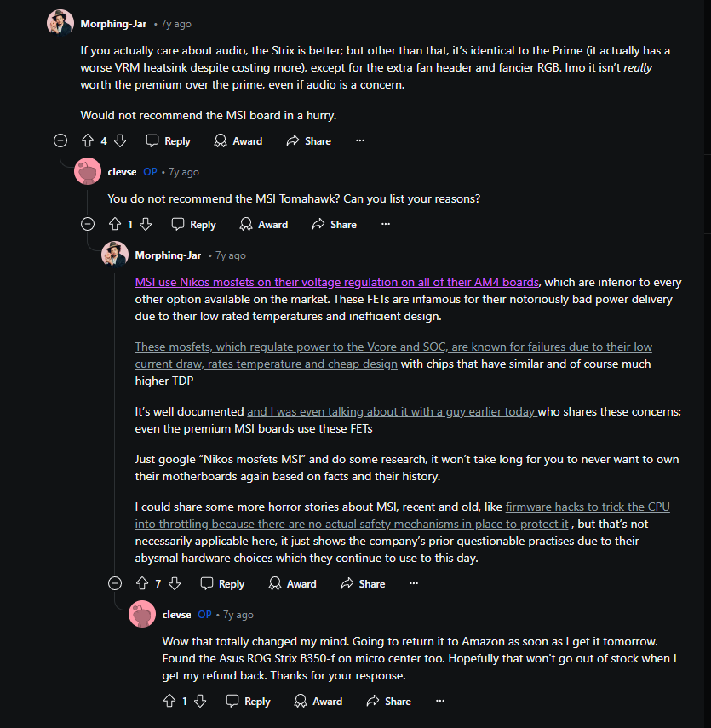Open the 'MSI use Nikos mosfets' link
Viewport: 711px width, 728px height.
[336, 282]
